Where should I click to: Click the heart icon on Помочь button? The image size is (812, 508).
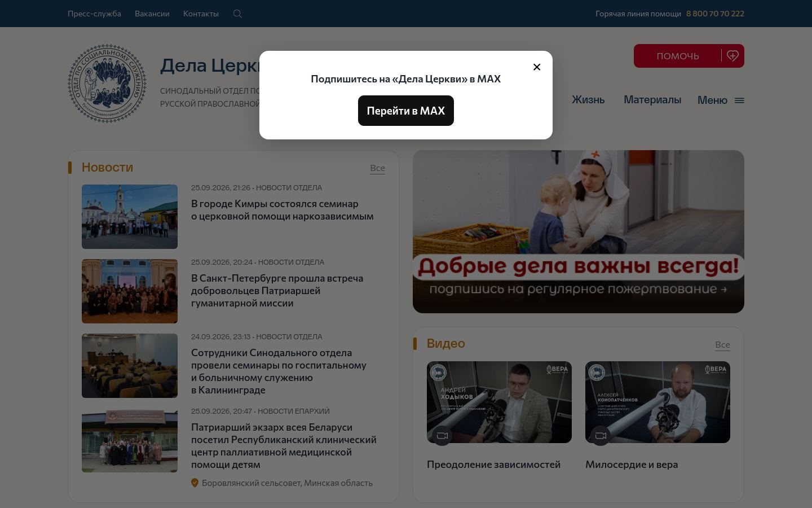(732, 56)
